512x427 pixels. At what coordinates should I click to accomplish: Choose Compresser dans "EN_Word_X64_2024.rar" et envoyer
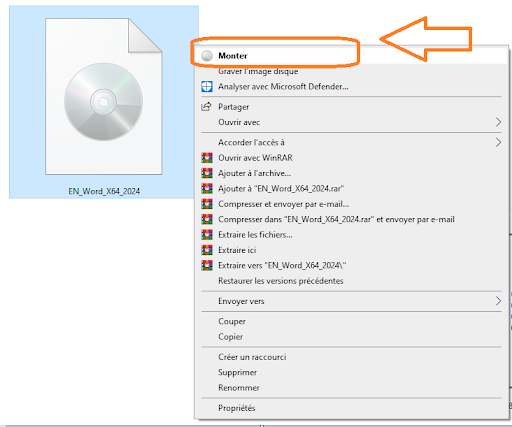[x=351, y=219]
